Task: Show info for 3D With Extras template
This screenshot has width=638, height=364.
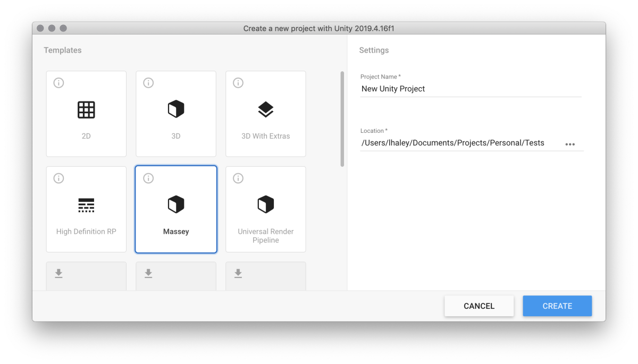Action: tap(239, 83)
